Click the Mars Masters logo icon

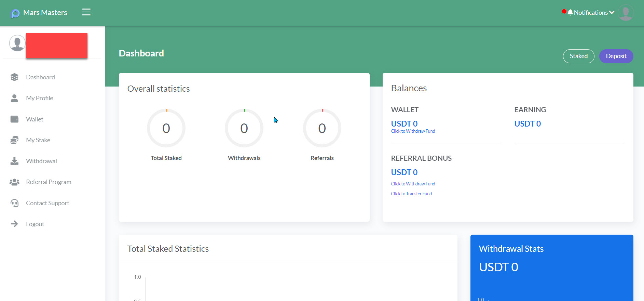(15, 13)
